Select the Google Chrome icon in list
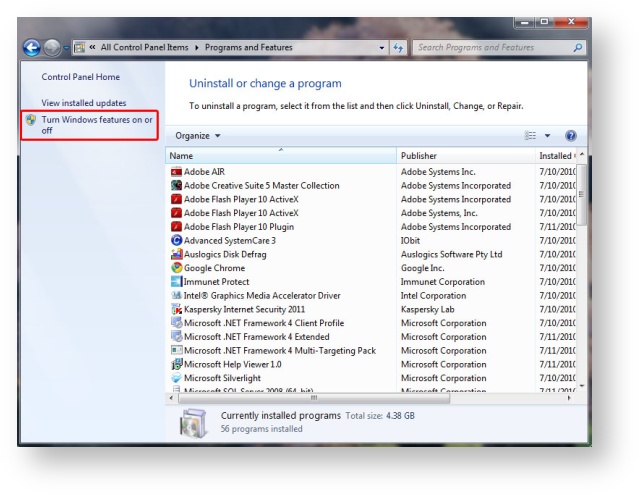 click(178, 268)
